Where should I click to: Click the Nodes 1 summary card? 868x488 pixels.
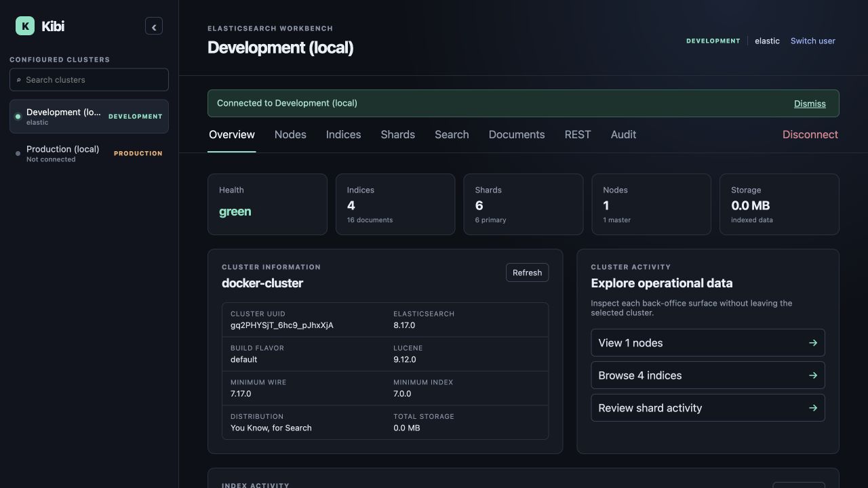[651, 205]
